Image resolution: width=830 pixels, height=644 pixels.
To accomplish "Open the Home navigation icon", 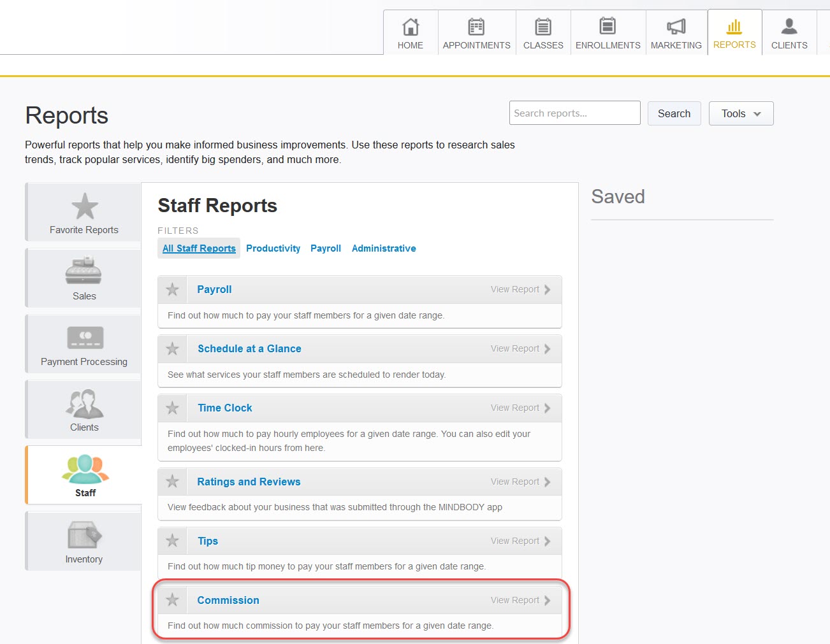I will click(411, 27).
